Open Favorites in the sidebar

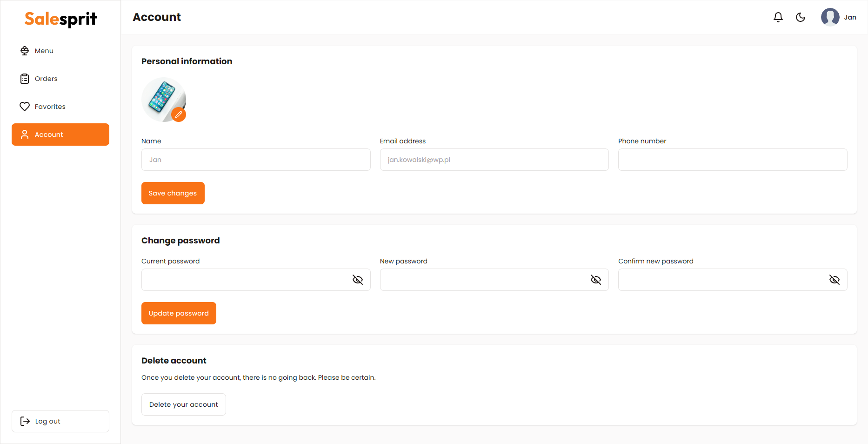coord(60,107)
